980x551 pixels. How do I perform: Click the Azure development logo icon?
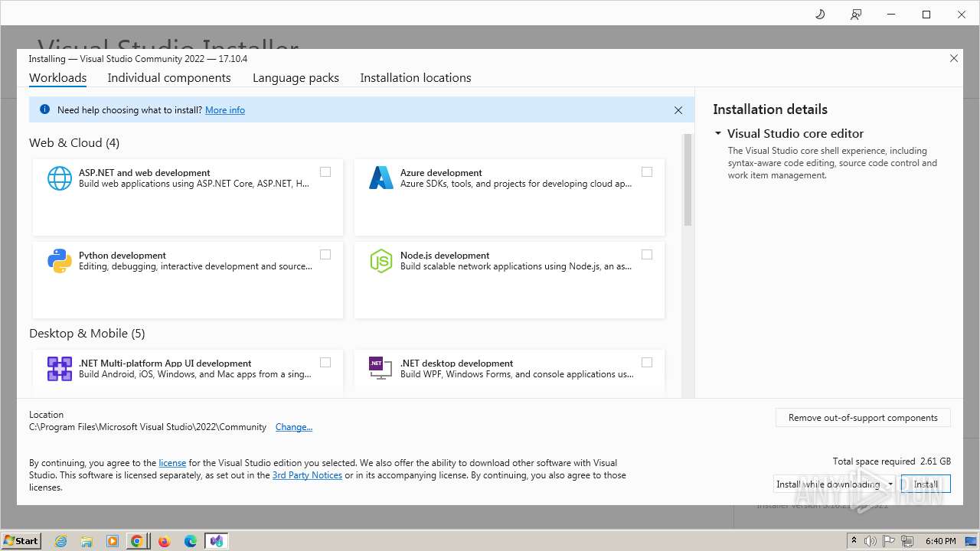coord(381,178)
